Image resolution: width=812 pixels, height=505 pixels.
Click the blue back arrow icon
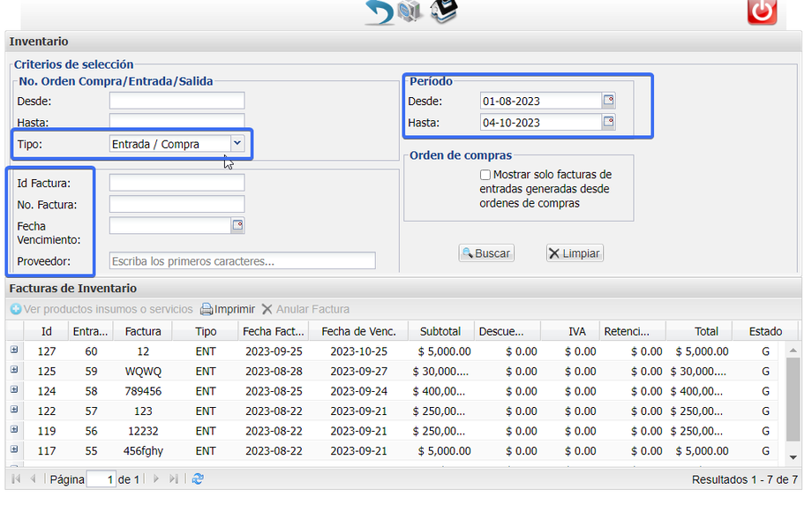380,12
